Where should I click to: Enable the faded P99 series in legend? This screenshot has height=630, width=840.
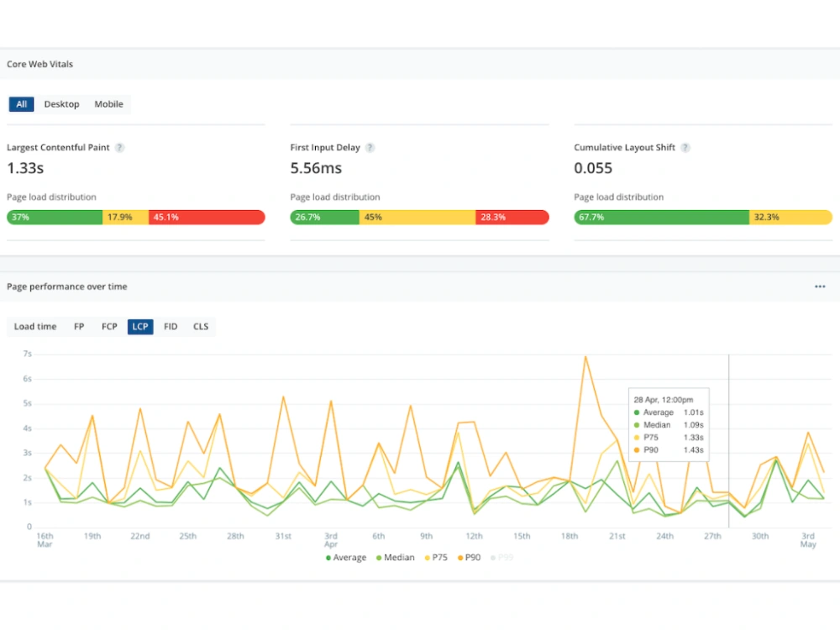pyautogui.click(x=502, y=558)
